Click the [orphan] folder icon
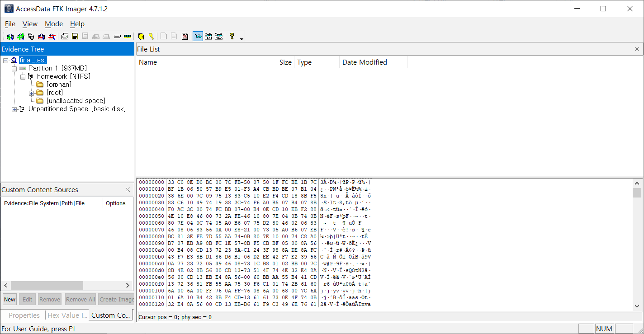644x334 pixels. point(40,85)
